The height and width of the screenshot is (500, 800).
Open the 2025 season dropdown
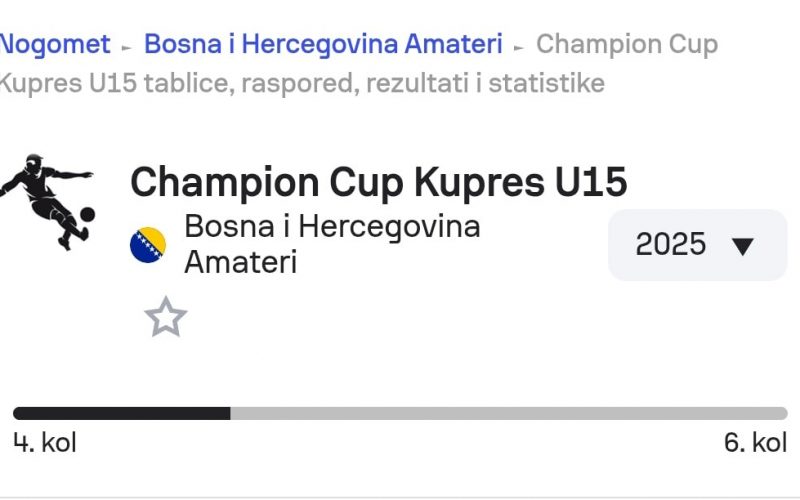[697, 245]
